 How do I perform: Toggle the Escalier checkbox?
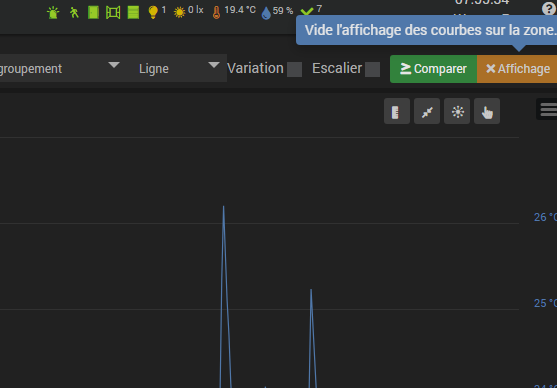[372, 69]
